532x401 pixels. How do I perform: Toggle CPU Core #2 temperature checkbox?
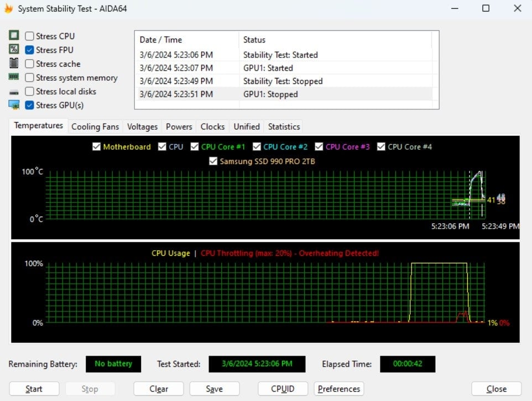click(x=257, y=146)
